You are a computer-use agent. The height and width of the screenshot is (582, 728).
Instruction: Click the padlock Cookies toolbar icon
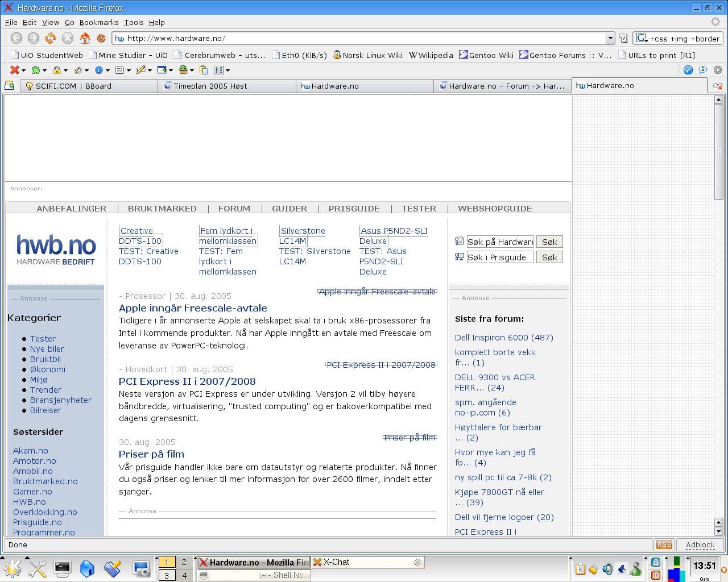click(x=57, y=70)
